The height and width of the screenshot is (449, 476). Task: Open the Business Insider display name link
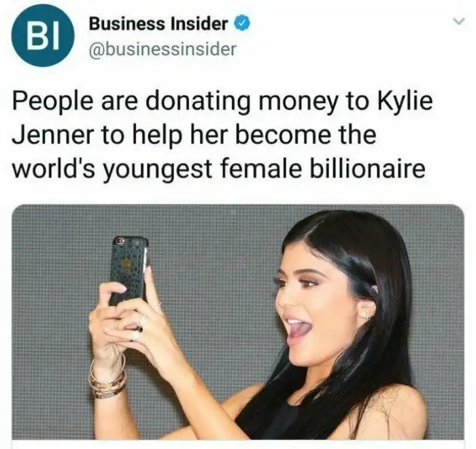pos(158,24)
